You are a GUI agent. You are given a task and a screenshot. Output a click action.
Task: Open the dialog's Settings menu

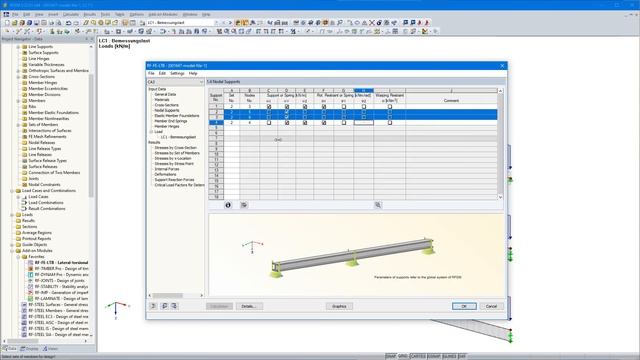pyautogui.click(x=177, y=73)
